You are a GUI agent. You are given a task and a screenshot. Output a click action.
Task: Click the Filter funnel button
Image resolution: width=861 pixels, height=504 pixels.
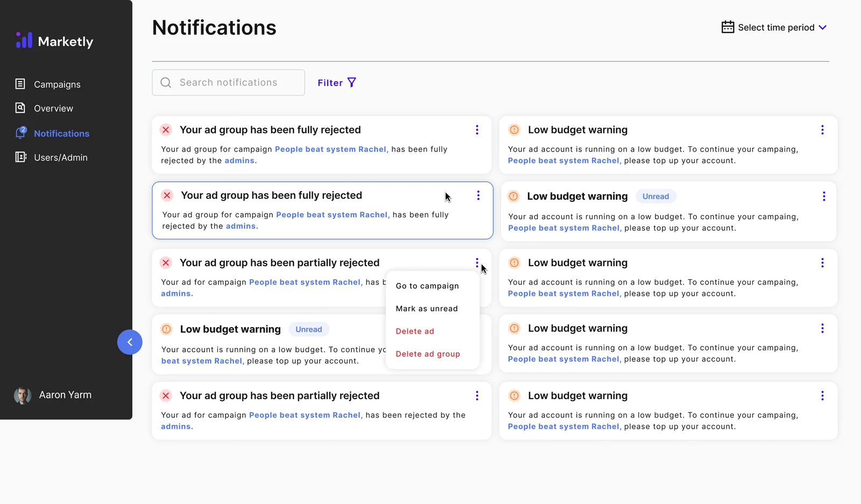(337, 82)
